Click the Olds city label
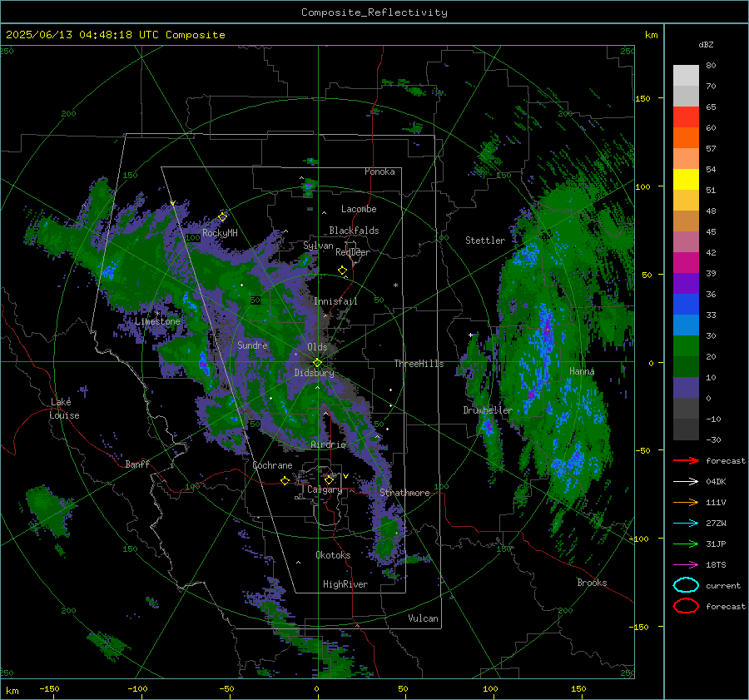749x700 pixels. tap(317, 347)
